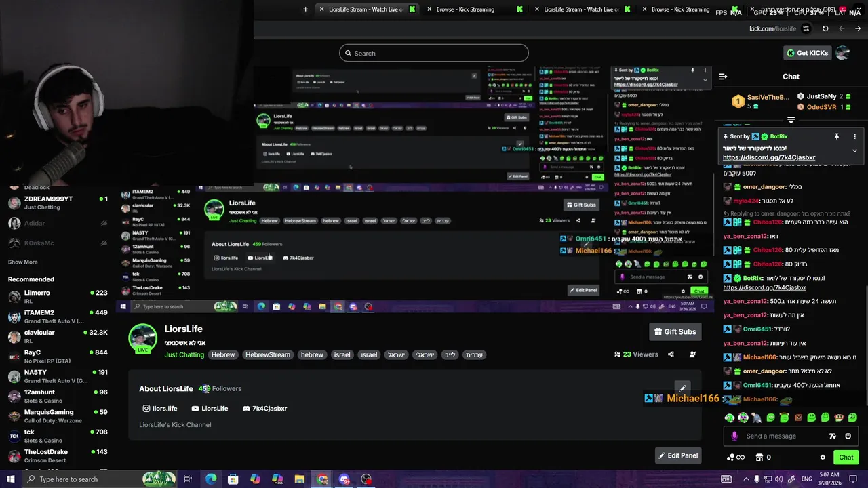Open channel points balance

[x=734, y=457]
